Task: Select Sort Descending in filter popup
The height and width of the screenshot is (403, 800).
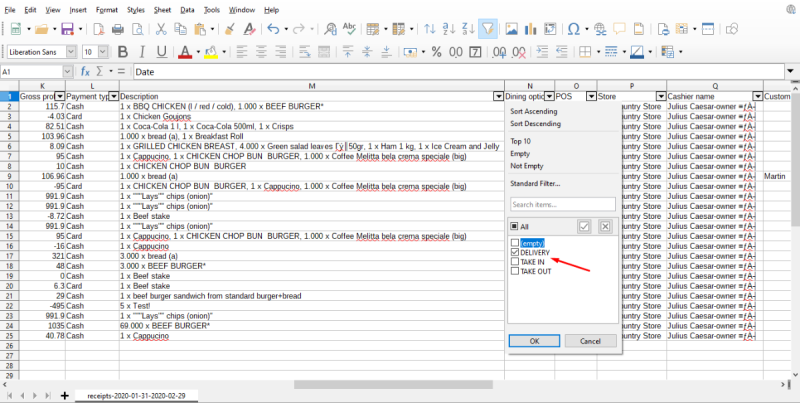Action: click(536, 124)
